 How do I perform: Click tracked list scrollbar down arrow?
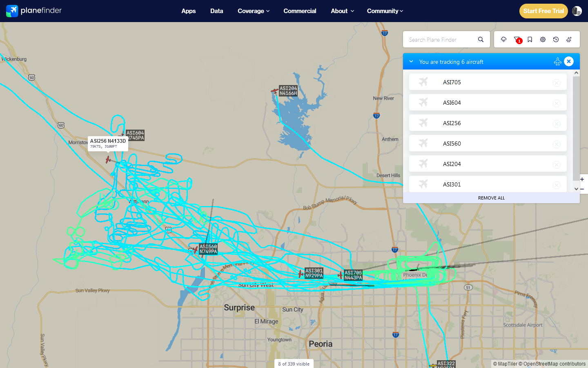[x=576, y=189]
